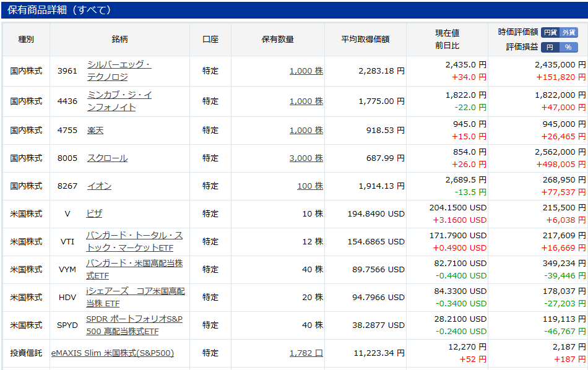Click the 保有商品詳細（すべて） title bar
588x370 pixels.
294,10
